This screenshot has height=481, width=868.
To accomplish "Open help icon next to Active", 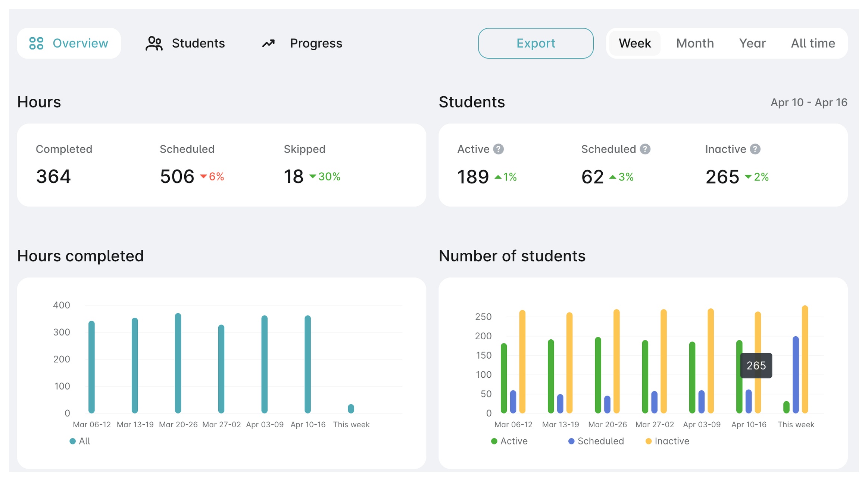I will pyautogui.click(x=498, y=149).
